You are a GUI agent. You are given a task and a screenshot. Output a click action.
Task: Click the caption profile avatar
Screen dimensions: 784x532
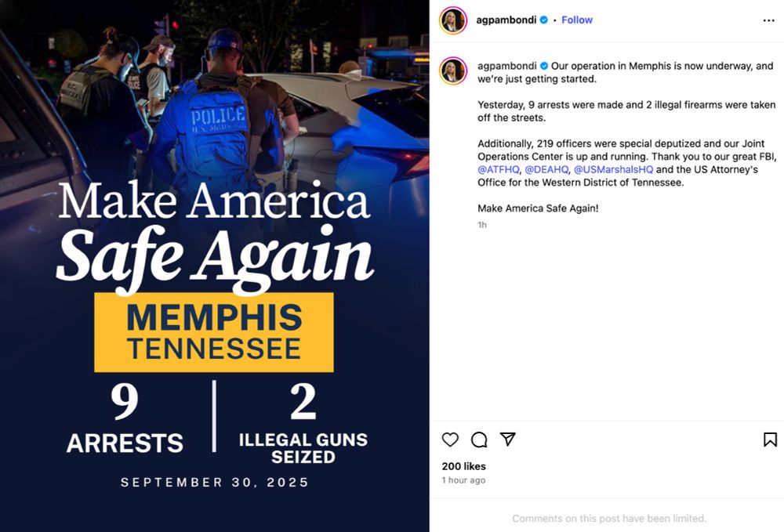click(x=453, y=71)
